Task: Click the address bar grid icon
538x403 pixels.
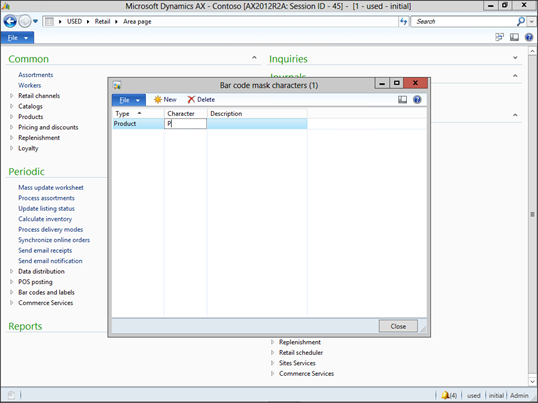Action: tap(49, 22)
